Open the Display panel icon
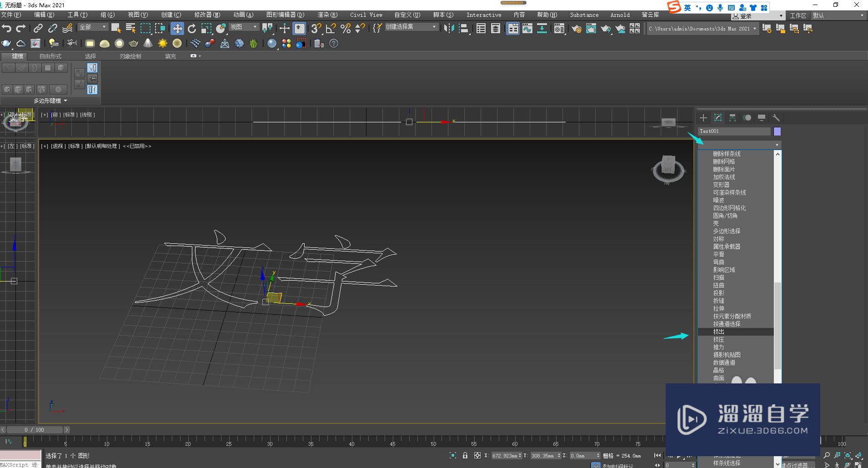 click(x=762, y=118)
